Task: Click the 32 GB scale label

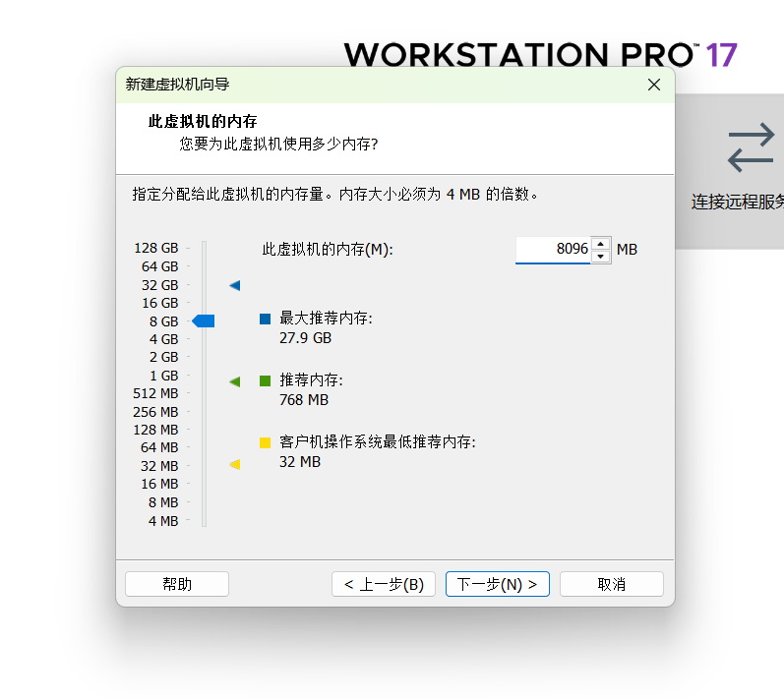Action: (160, 285)
